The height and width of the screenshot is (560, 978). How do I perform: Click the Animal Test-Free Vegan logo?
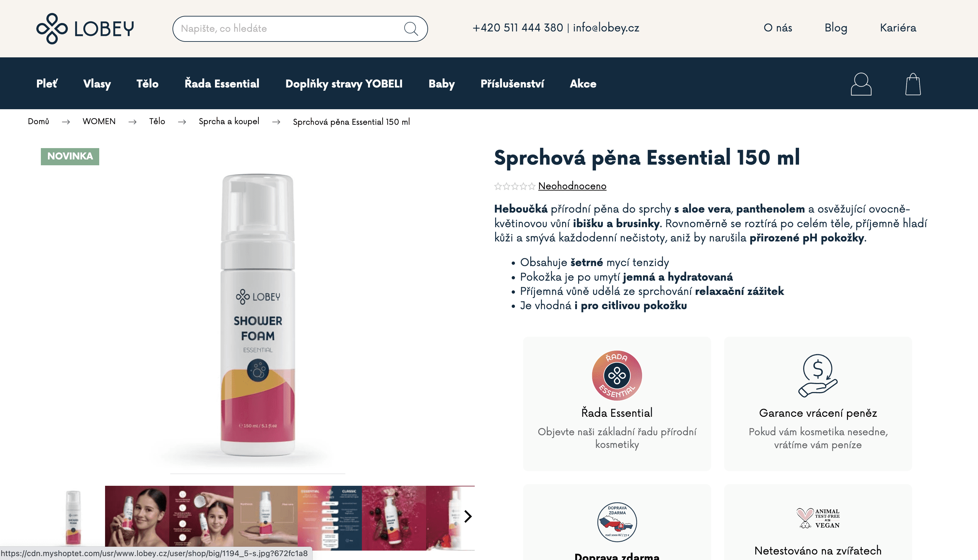point(818,518)
